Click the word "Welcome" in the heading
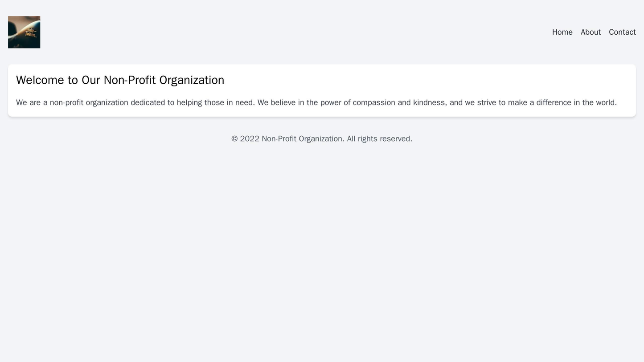 tap(40, 80)
